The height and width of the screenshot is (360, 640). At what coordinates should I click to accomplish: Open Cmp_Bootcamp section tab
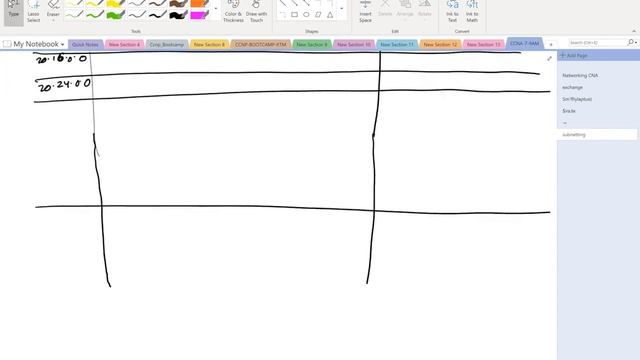tap(167, 44)
